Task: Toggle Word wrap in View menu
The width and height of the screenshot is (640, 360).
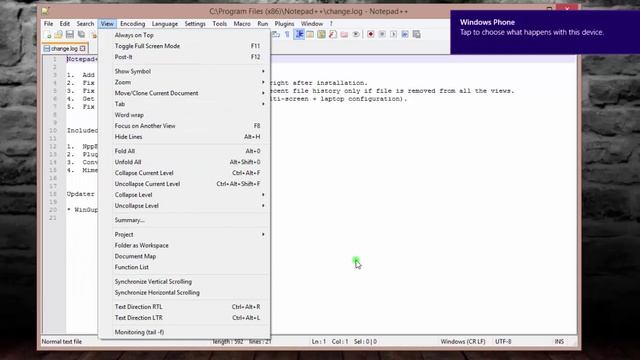Action: (x=184, y=115)
